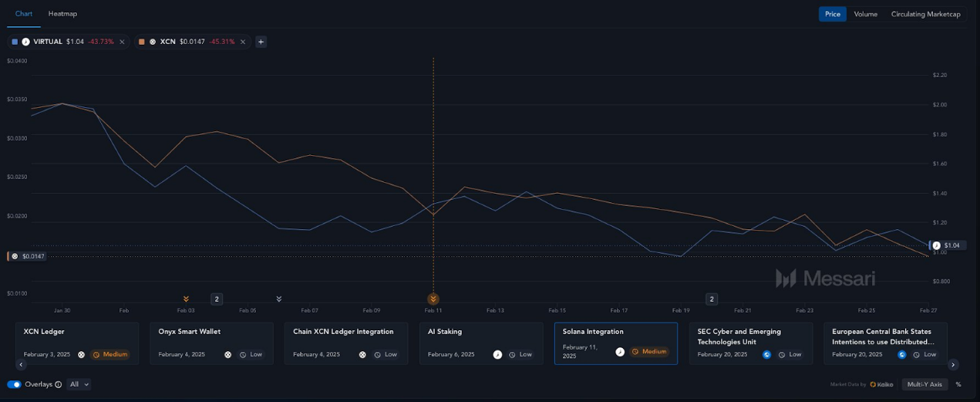Open the overlays 'All' filter dropdown

[79, 384]
